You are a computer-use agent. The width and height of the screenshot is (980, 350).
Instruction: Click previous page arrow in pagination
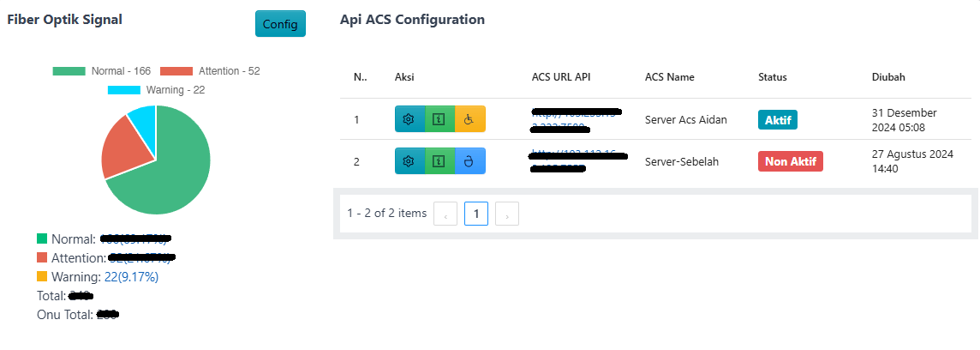(445, 214)
